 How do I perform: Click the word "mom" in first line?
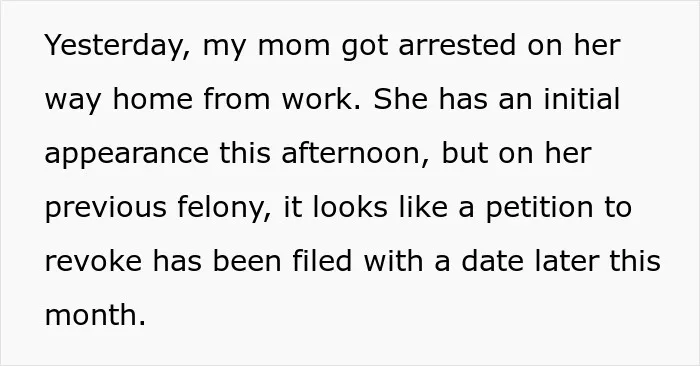pyautogui.click(x=293, y=47)
